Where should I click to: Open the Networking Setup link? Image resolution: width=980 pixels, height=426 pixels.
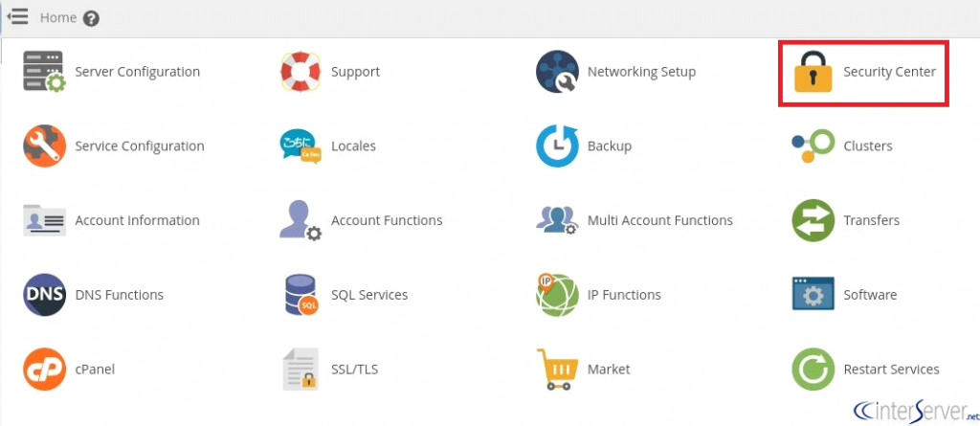tap(641, 72)
